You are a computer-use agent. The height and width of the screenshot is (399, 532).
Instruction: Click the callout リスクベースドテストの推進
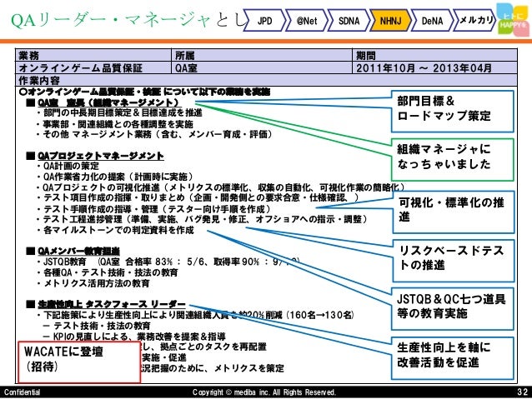click(454, 261)
